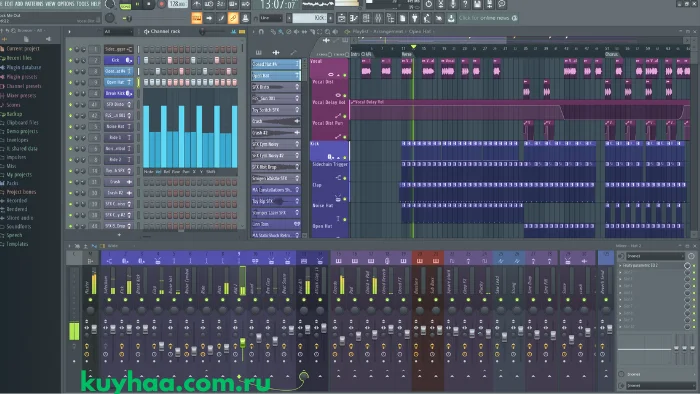Click the question mark help icon
The width and height of the screenshot is (700, 394).
[465, 4]
